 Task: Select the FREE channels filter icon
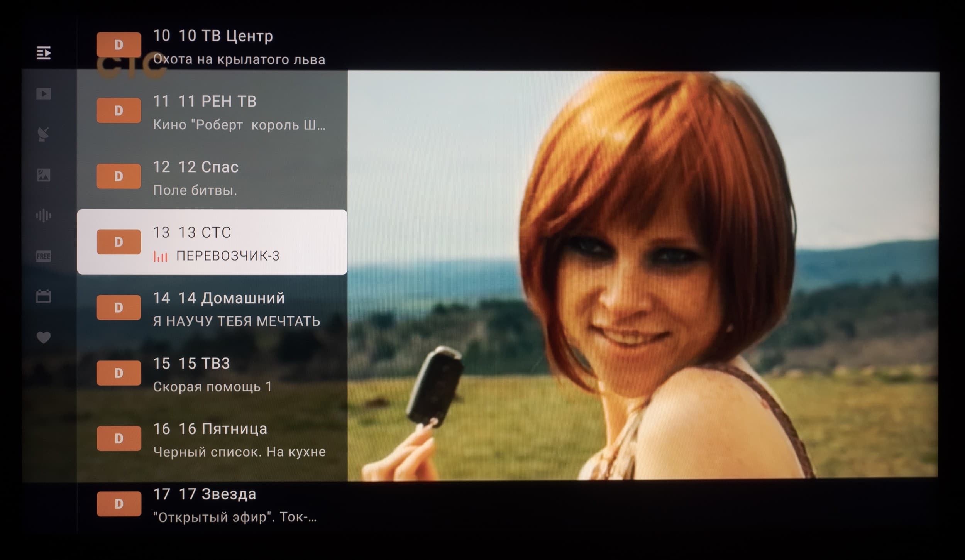[x=44, y=256]
